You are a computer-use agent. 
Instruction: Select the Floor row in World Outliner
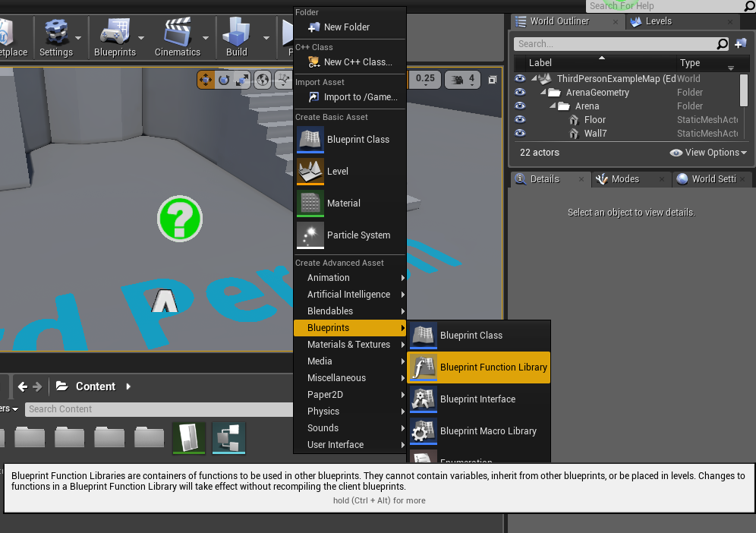coord(627,120)
